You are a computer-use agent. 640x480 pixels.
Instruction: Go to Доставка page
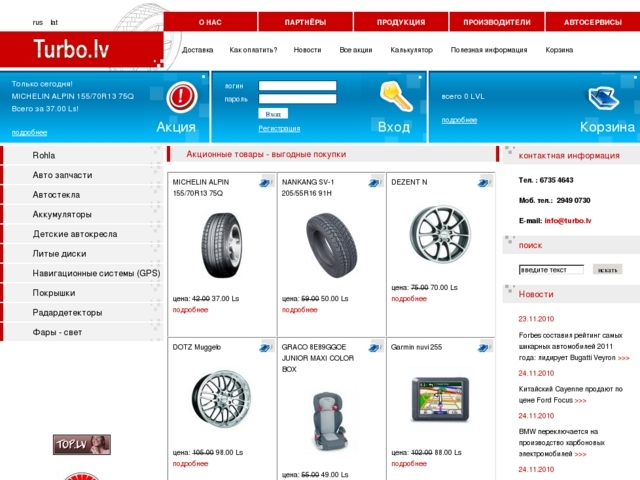(198, 50)
